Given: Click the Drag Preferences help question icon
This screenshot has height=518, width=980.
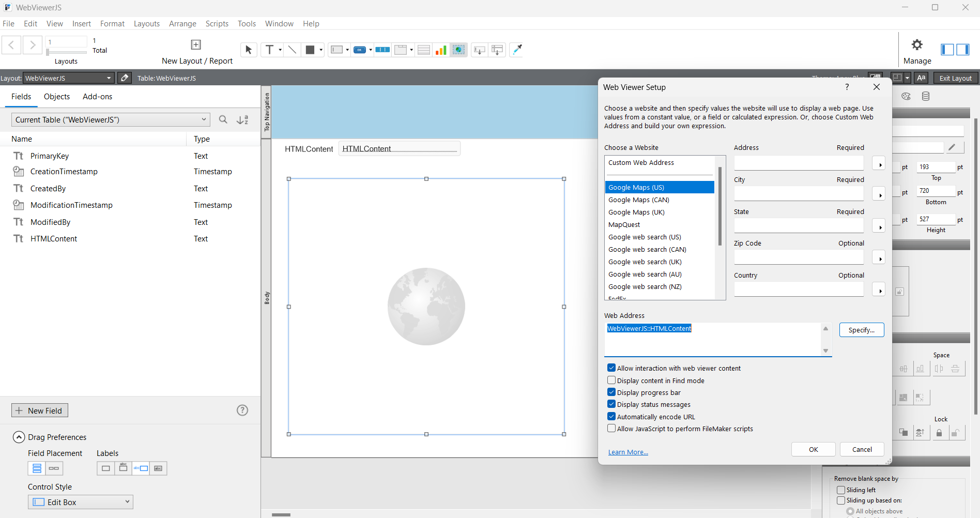Looking at the screenshot, I should [242, 410].
